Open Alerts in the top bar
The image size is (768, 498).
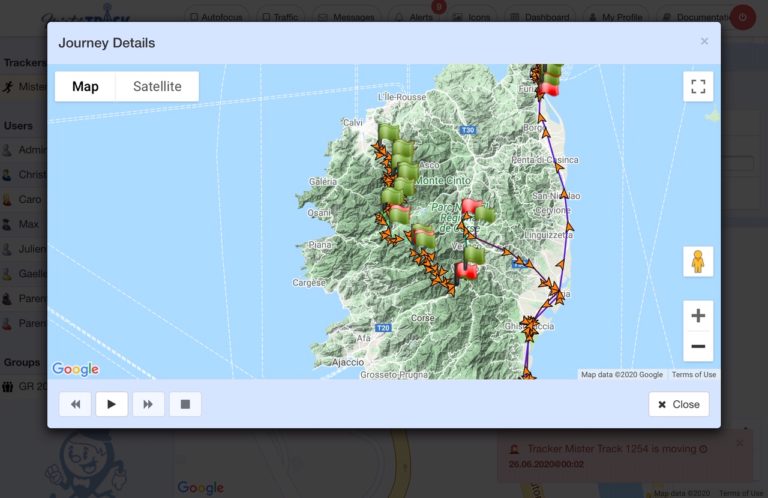point(415,17)
